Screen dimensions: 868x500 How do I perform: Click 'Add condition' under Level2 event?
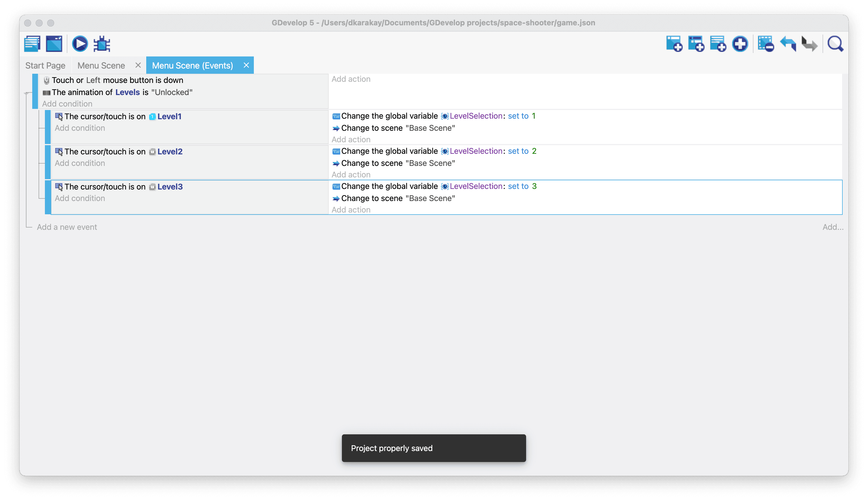pyautogui.click(x=80, y=163)
